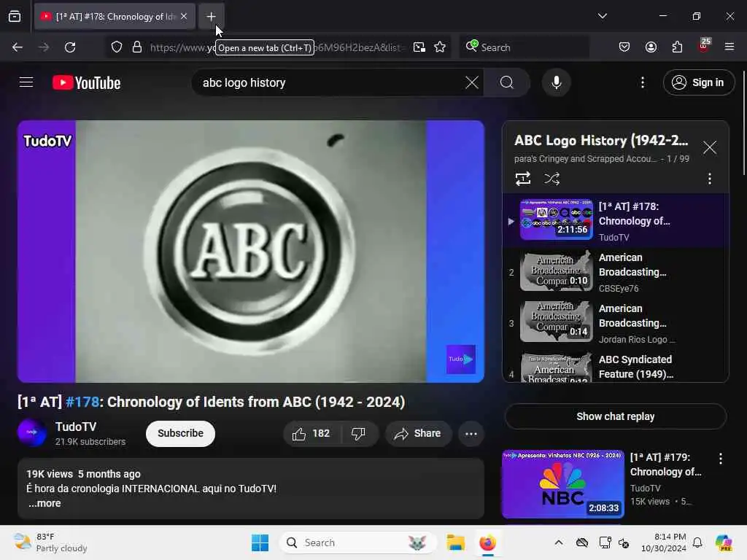This screenshot has height=560, width=747.
Task: Reload the current page
Action: pos(70,47)
